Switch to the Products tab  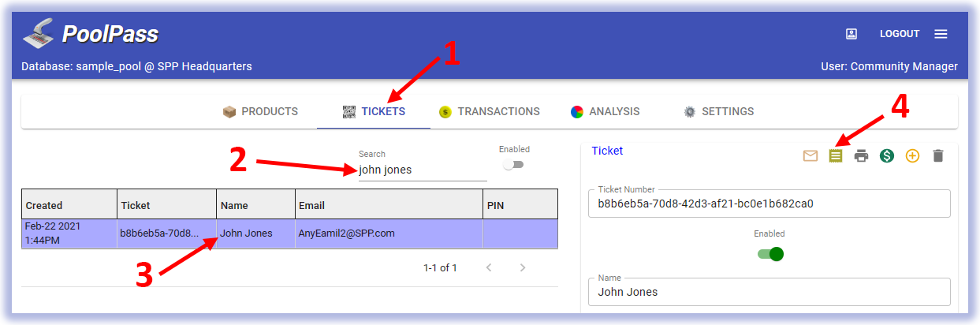coord(260,112)
